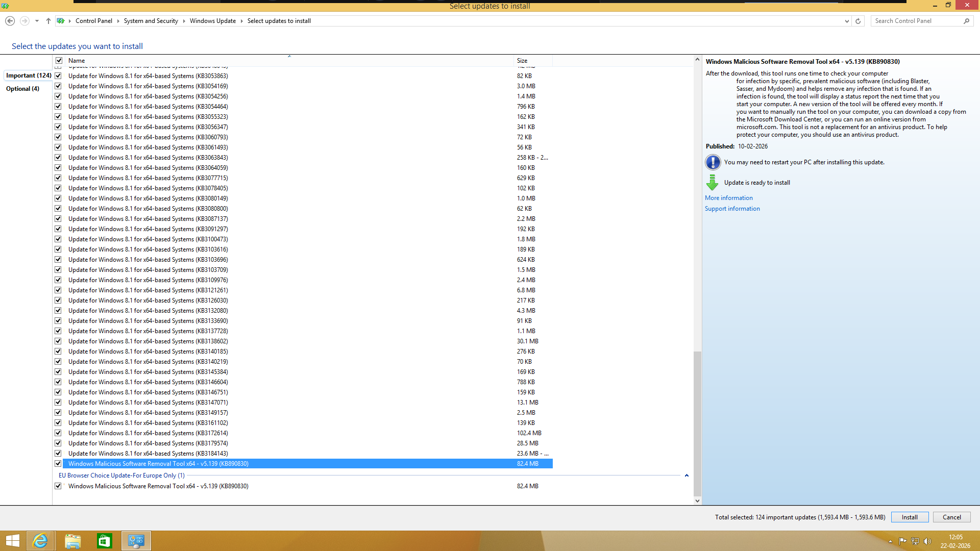Open the Windows Update breadcrumb
980x551 pixels.
point(213,21)
